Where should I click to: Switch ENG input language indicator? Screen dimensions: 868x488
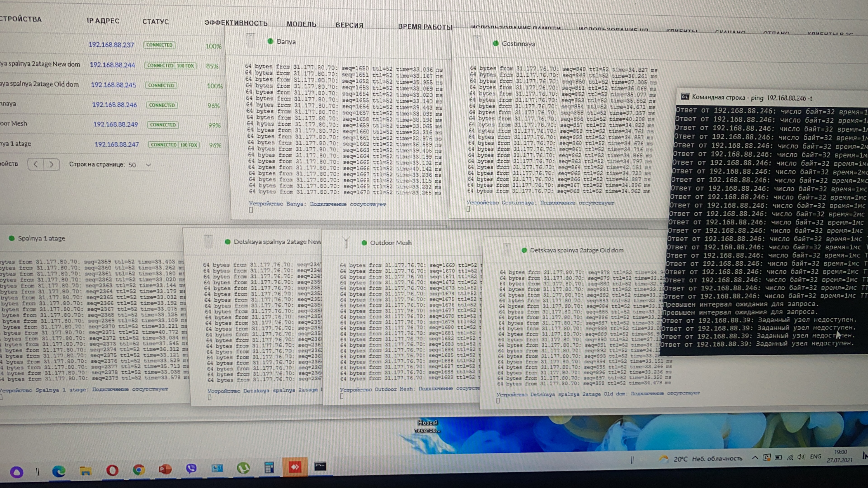tap(815, 456)
